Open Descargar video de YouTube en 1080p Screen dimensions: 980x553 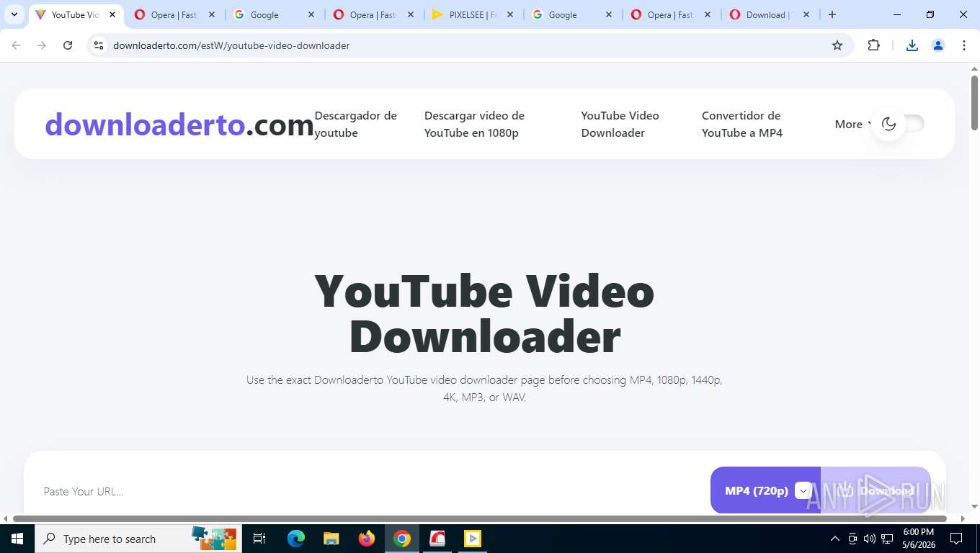click(x=474, y=124)
